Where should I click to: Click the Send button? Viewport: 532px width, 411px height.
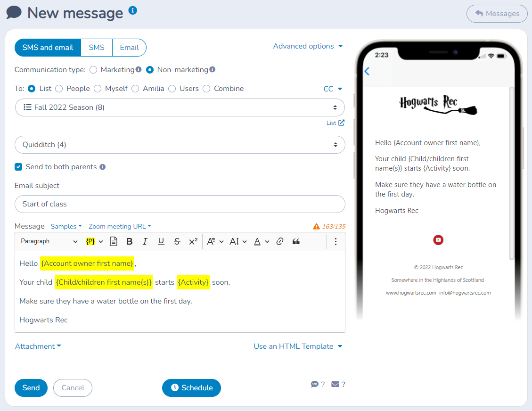pyautogui.click(x=31, y=388)
